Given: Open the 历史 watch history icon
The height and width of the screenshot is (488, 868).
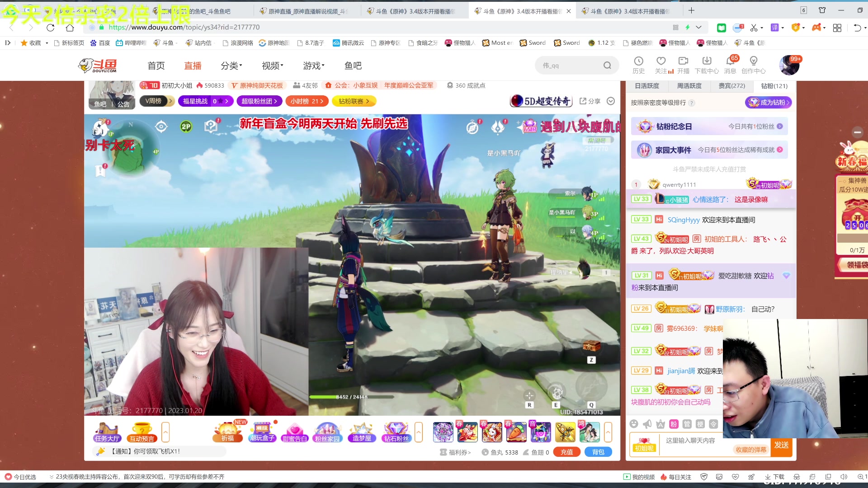Looking at the screenshot, I should pos(639,65).
